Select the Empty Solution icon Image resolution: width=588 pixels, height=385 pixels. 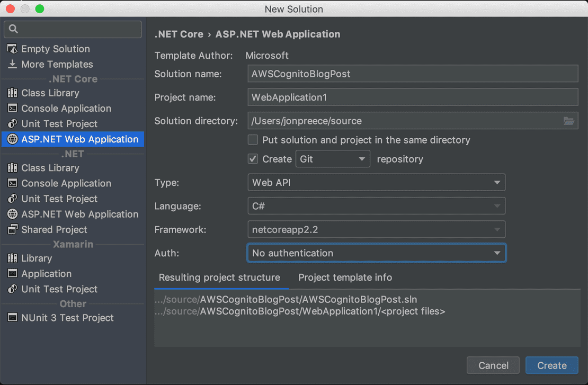coord(12,49)
